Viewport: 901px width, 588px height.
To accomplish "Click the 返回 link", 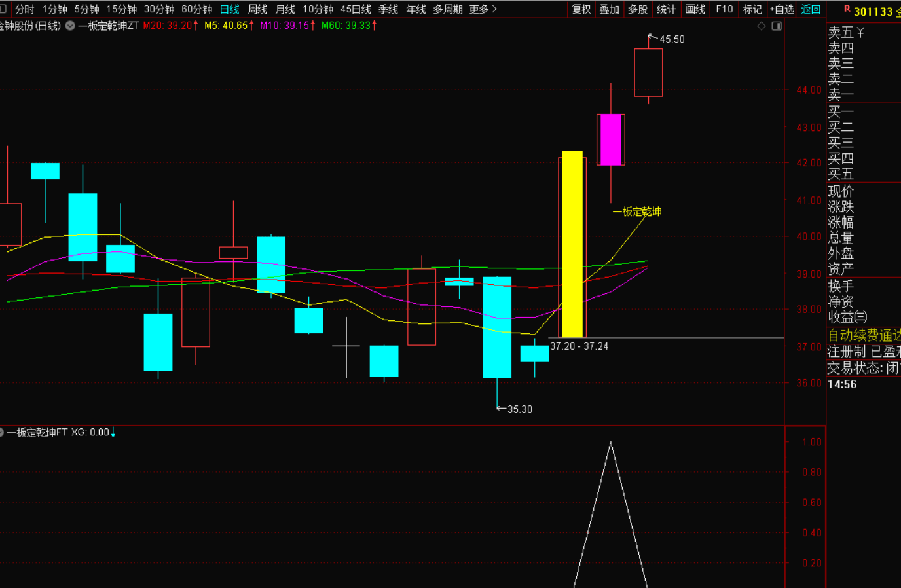I will pyautogui.click(x=811, y=9).
